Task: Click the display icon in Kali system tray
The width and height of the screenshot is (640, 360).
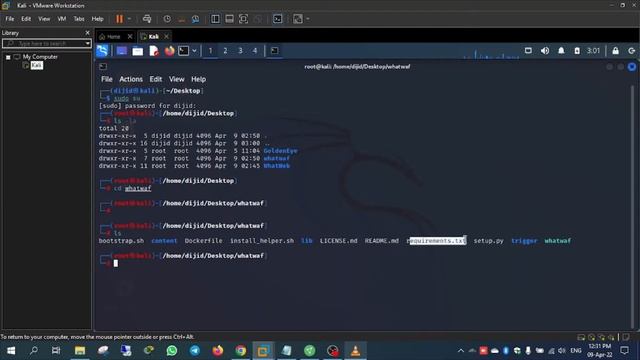Action: [528, 51]
